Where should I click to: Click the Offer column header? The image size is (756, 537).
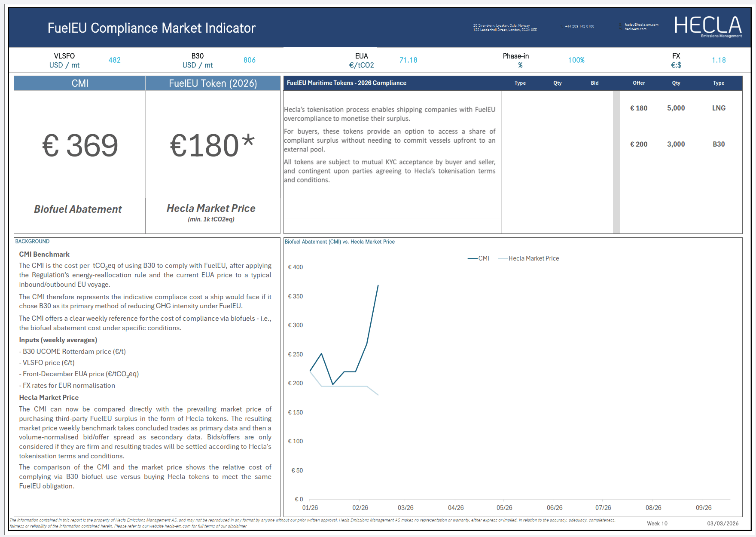pyautogui.click(x=639, y=83)
